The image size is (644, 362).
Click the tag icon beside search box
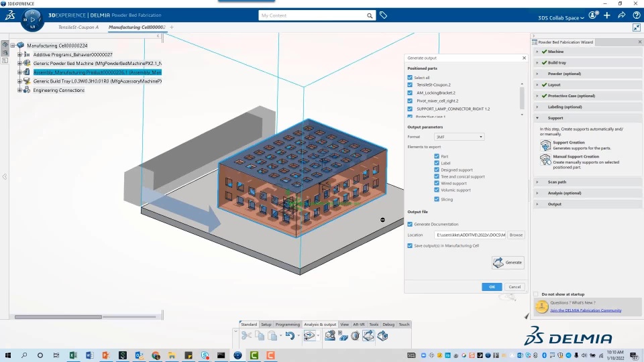(x=383, y=15)
